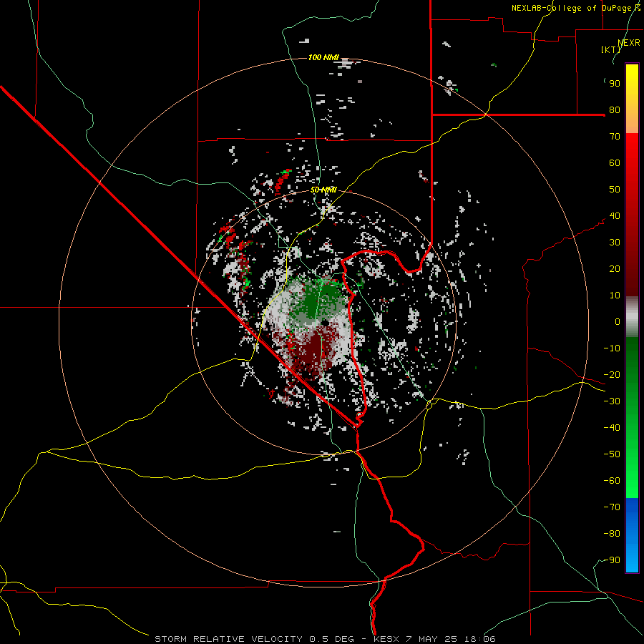Image resolution: width=644 pixels, height=644 pixels.
Task: Click the 70 value on velocity scale
Action: (x=615, y=137)
